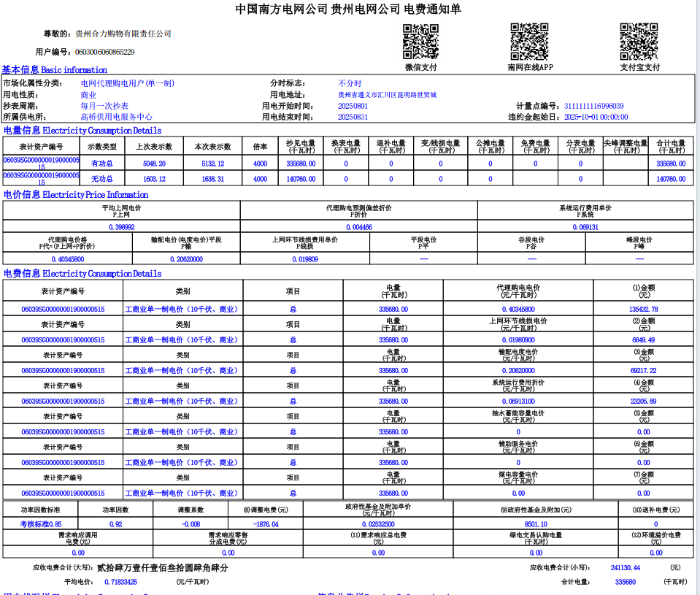The width and height of the screenshot is (700, 595).
Task: Click the 基本信息 Basic information heading
Action: tap(54, 70)
